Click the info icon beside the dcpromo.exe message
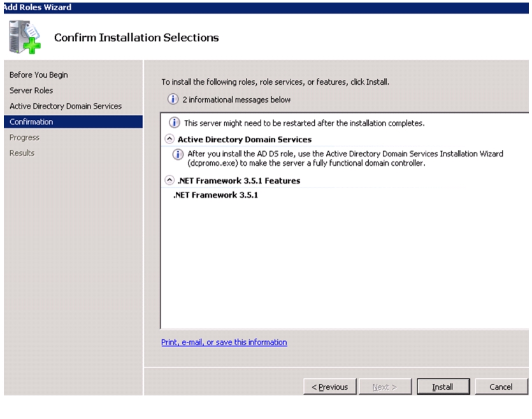 point(178,154)
